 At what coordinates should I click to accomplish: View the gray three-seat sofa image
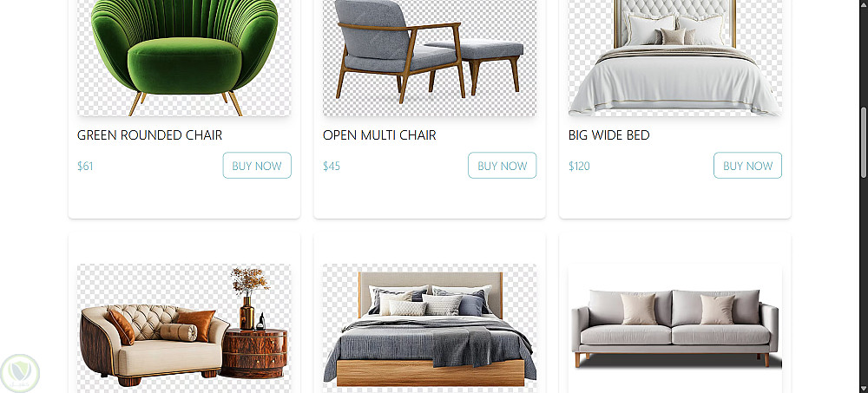tap(674, 328)
